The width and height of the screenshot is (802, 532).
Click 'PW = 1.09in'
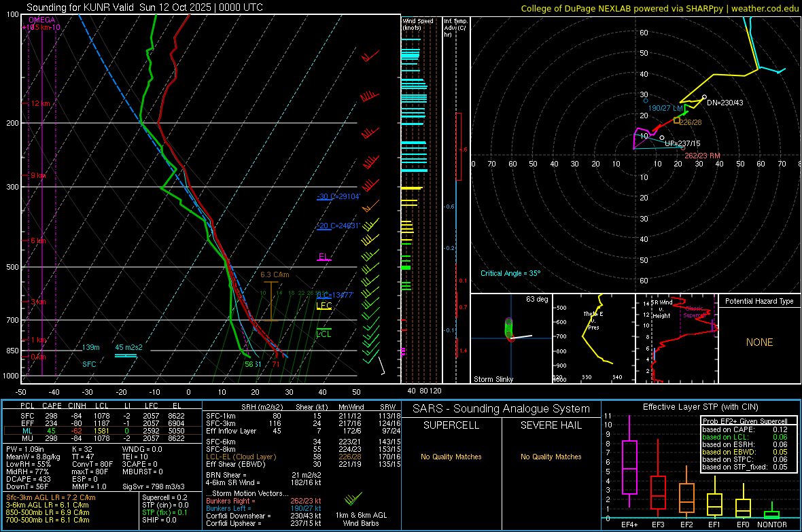(25, 449)
